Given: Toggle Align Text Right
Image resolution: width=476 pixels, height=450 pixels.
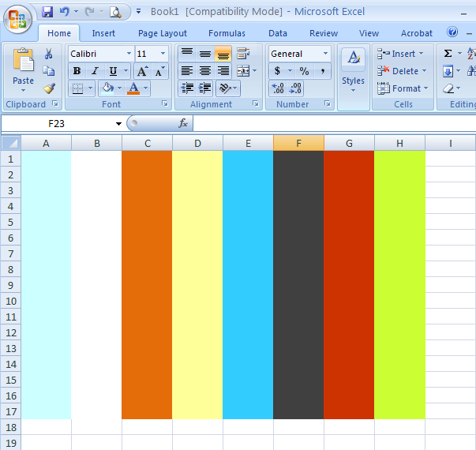Looking at the screenshot, I should (223, 71).
